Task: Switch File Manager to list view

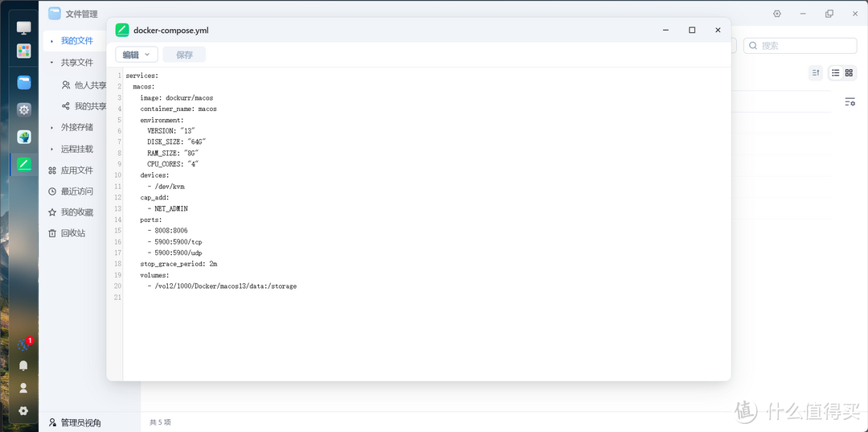Action: click(836, 72)
